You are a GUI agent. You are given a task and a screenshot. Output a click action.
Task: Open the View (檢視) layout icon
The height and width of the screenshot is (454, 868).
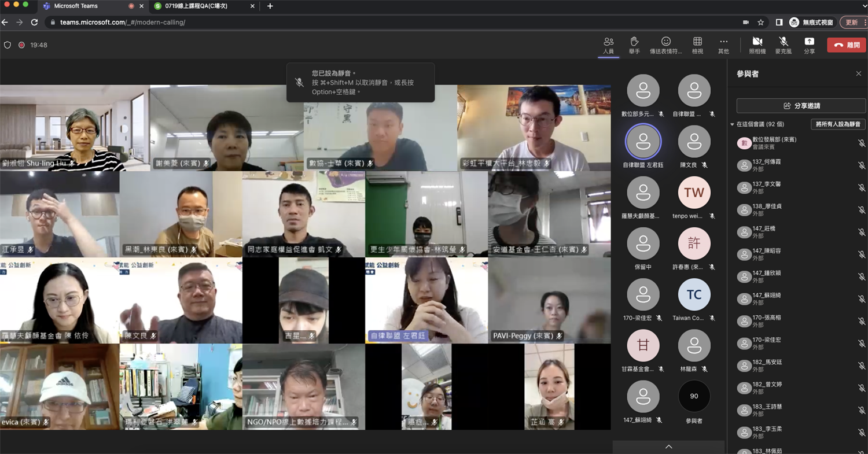click(697, 42)
